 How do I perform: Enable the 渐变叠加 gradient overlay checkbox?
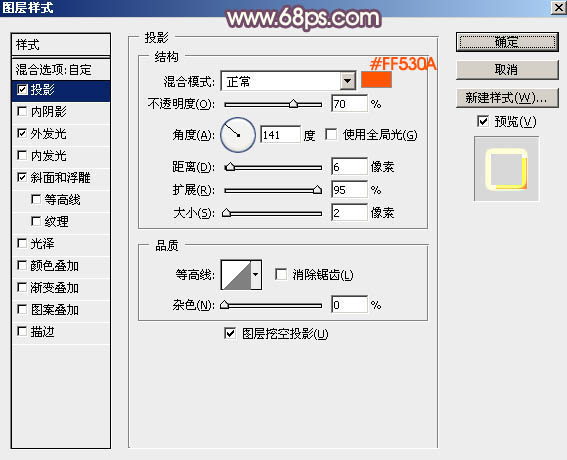[x=22, y=288]
